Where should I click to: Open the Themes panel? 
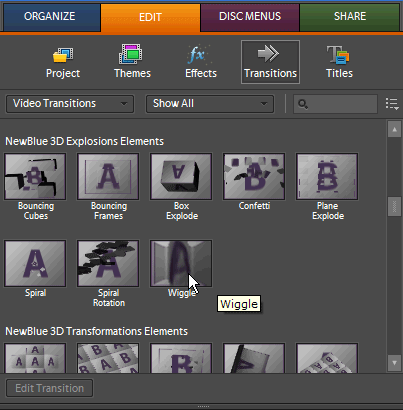point(132,62)
